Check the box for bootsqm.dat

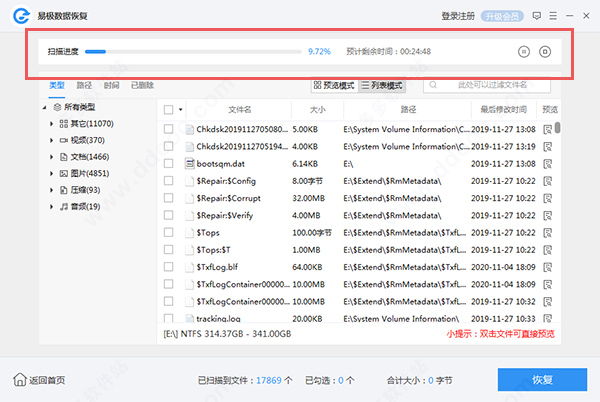click(168, 163)
